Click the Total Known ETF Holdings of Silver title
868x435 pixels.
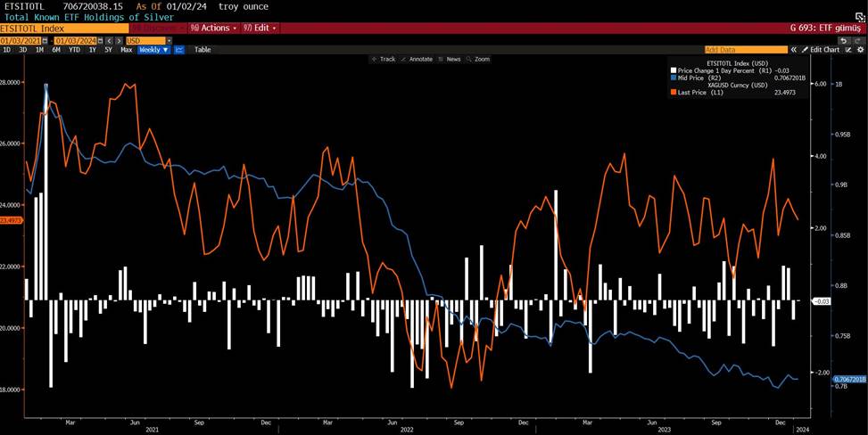pyautogui.click(x=89, y=17)
